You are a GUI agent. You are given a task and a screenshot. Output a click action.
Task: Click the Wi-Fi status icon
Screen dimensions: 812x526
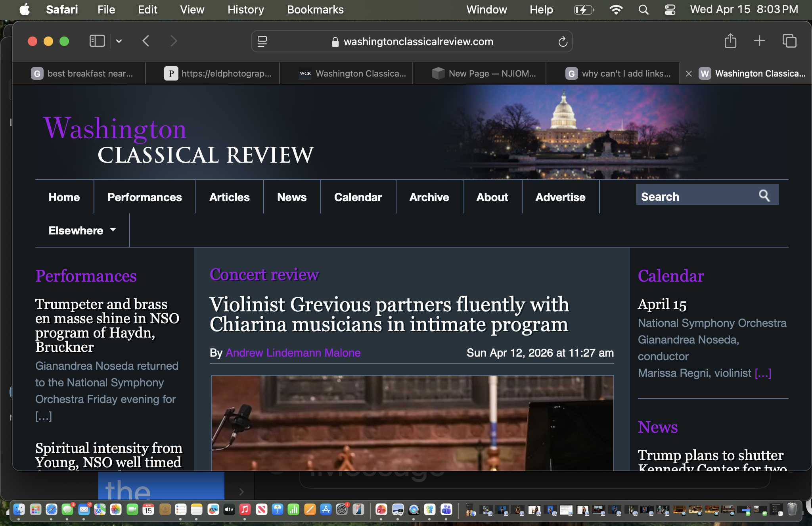(x=616, y=10)
